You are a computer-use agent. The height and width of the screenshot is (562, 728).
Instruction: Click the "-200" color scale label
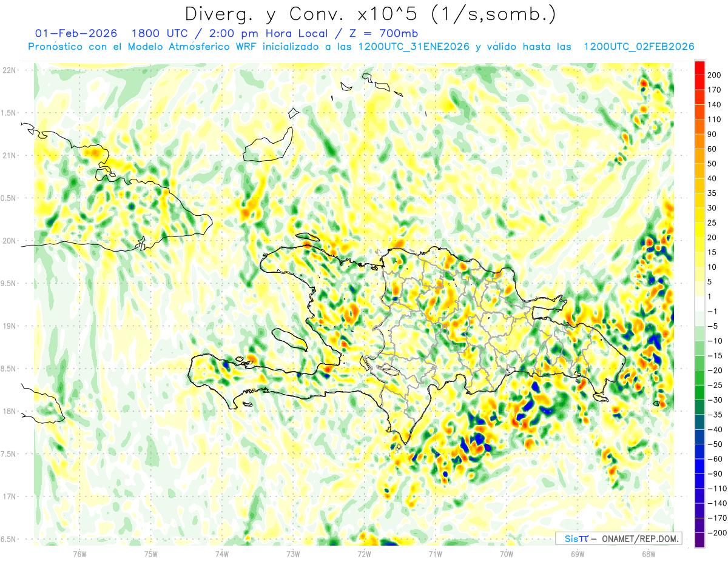(x=718, y=532)
